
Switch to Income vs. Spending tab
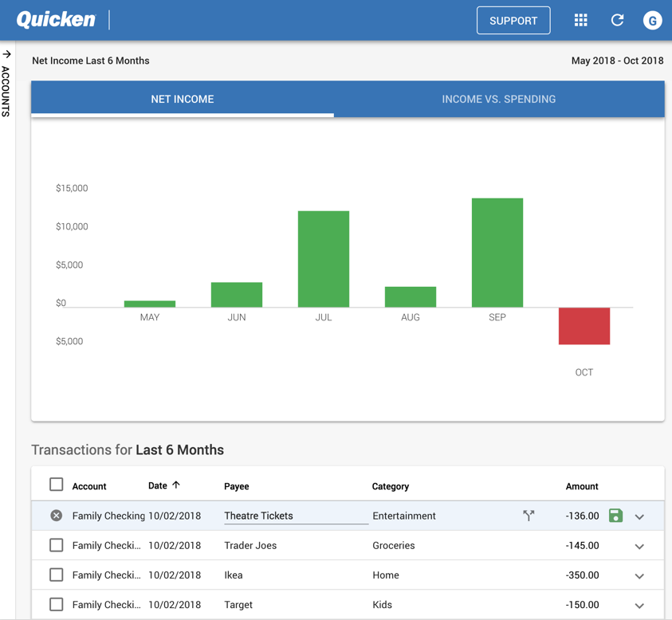click(499, 99)
